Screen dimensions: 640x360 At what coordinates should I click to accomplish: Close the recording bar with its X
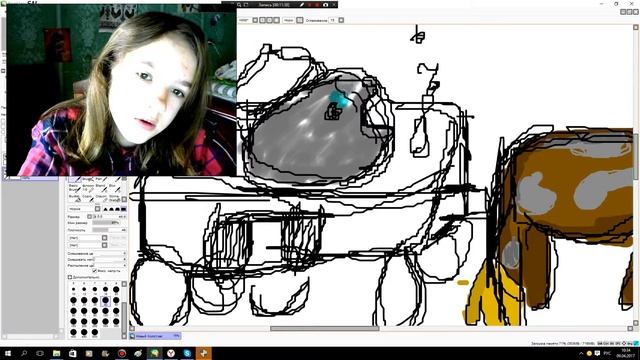point(334,4)
